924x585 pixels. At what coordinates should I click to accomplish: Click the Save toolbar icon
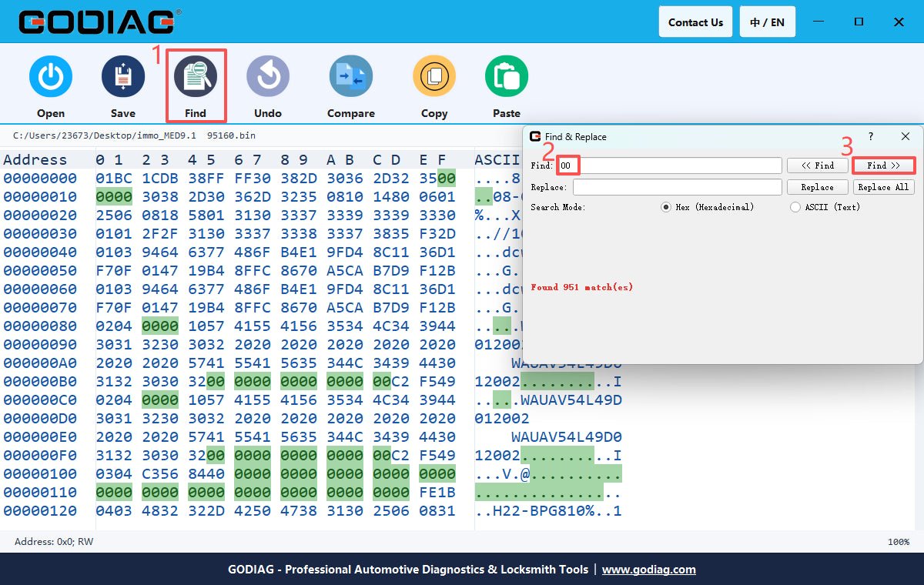[x=123, y=77]
